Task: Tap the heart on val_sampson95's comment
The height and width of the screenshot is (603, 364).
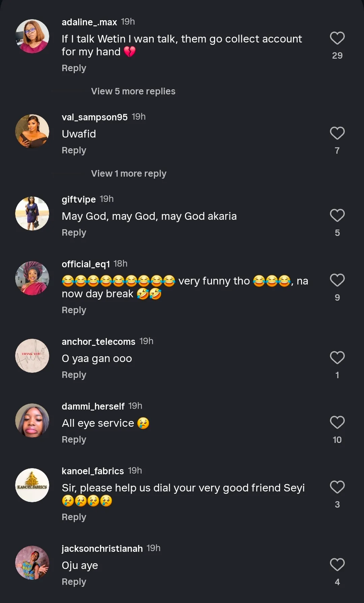Action: point(337,133)
